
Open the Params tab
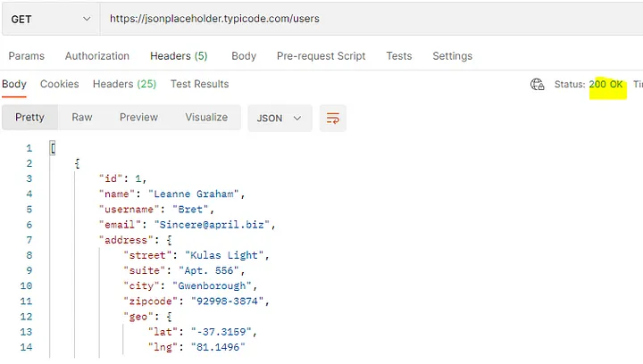(x=26, y=56)
